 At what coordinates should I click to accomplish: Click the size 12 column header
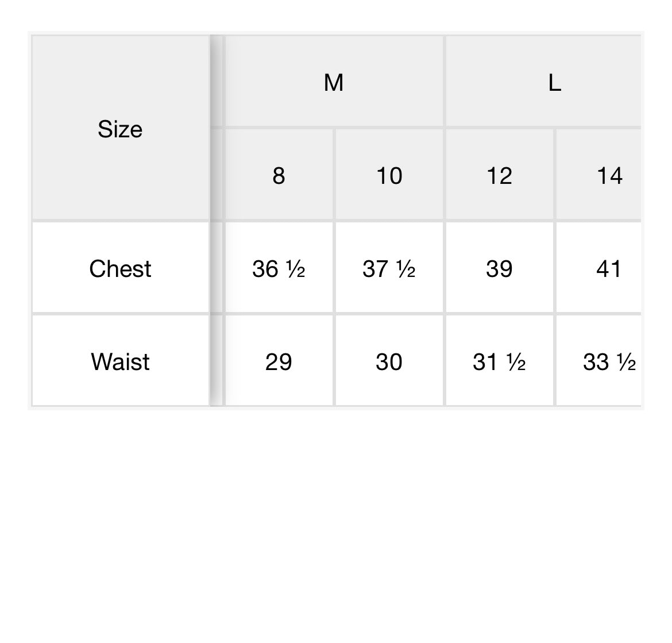click(x=499, y=175)
